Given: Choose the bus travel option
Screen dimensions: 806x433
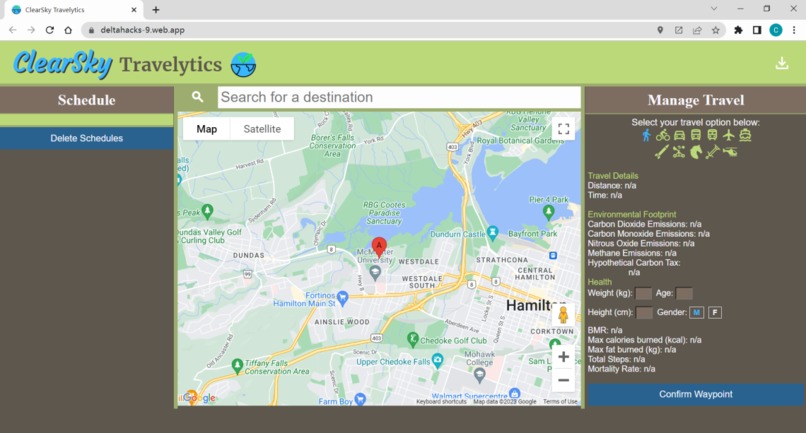Looking at the screenshot, I should coord(695,135).
